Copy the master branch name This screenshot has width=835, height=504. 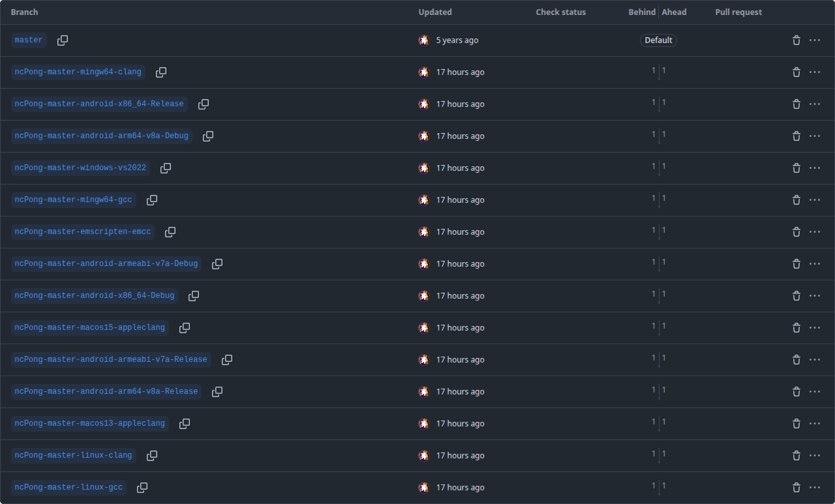point(63,40)
